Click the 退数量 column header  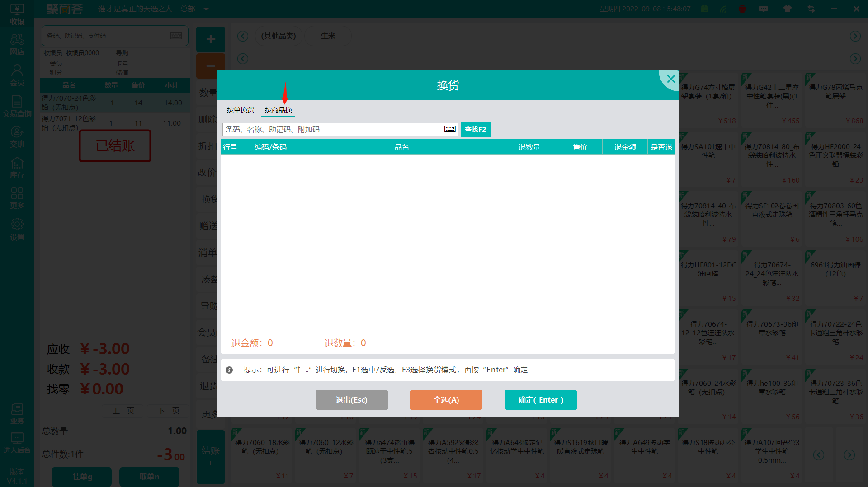[x=529, y=147]
